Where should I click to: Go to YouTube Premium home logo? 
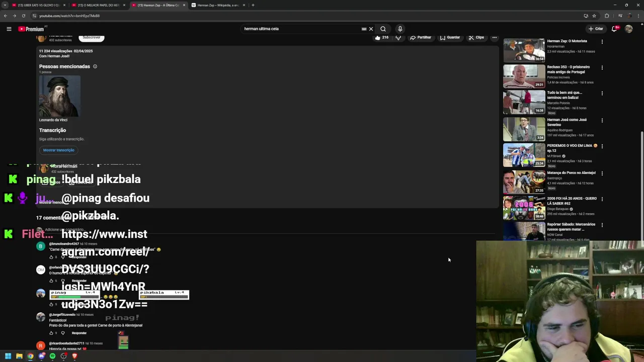31,29
